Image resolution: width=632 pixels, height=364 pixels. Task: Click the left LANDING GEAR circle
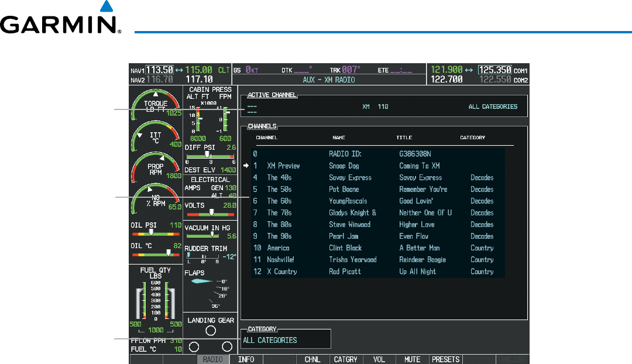point(194,346)
